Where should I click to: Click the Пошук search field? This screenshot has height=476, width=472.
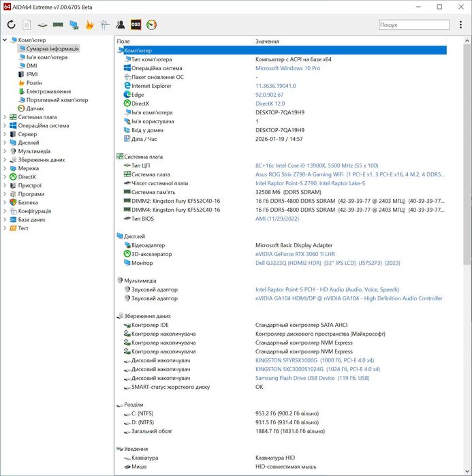coord(414,25)
